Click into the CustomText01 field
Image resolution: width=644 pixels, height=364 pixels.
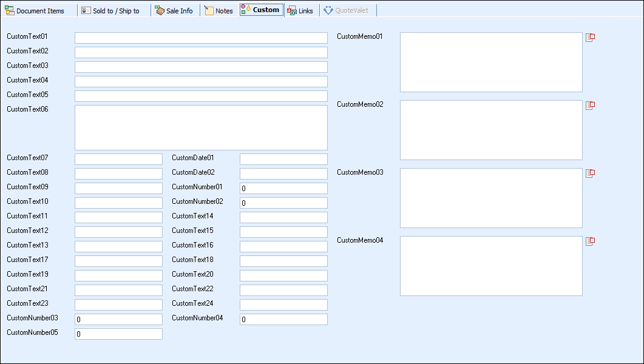point(201,38)
